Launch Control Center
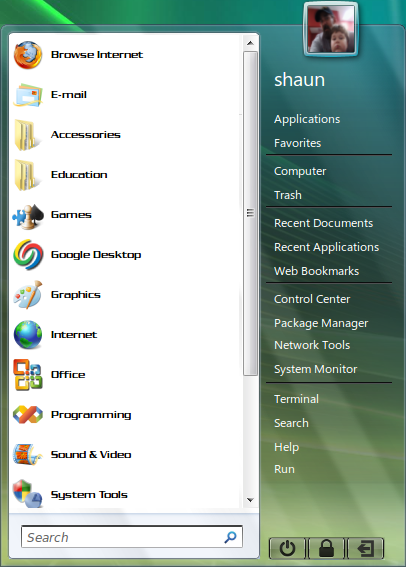 (312, 299)
